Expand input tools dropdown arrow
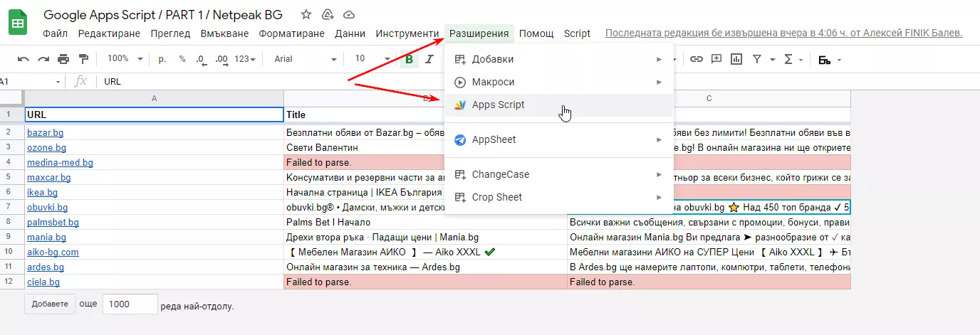The width and height of the screenshot is (980, 335). tap(840, 60)
